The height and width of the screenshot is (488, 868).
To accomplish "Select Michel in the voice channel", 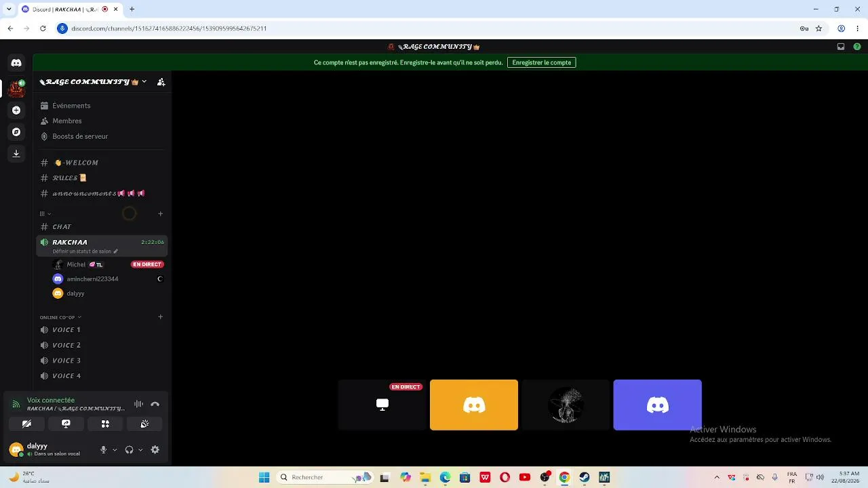I will click(108, 264).
